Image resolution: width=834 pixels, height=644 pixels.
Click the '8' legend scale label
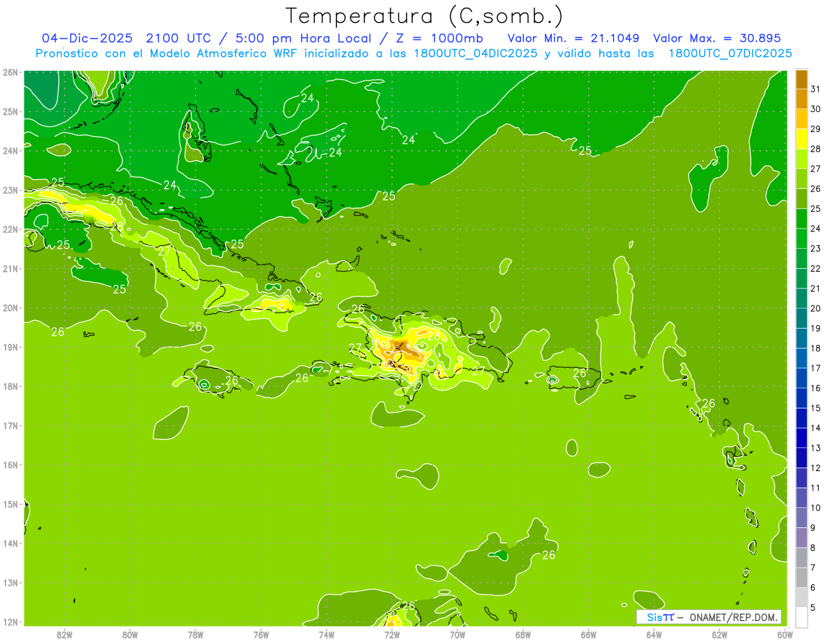coord(813,547)
